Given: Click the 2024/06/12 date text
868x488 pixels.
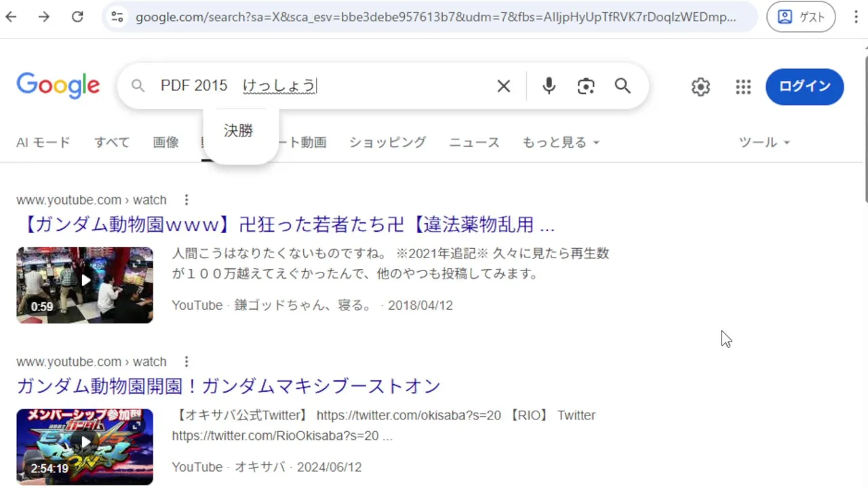Looking at the screenshot, I should pyautogui.click(x=330, y=468).
